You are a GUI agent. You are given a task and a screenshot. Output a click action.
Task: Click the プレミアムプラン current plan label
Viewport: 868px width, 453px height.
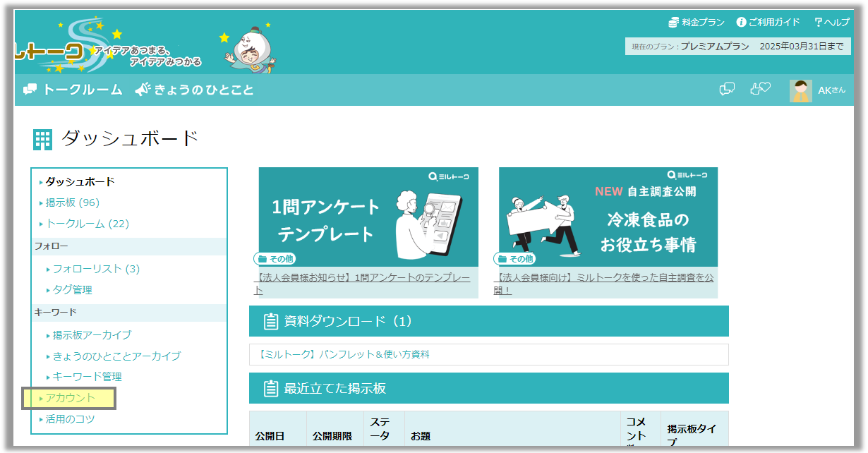[x=715, y=47]
